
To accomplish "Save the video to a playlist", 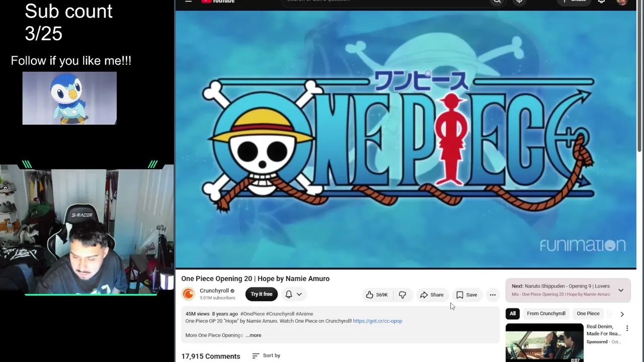I will click(466, 295).
